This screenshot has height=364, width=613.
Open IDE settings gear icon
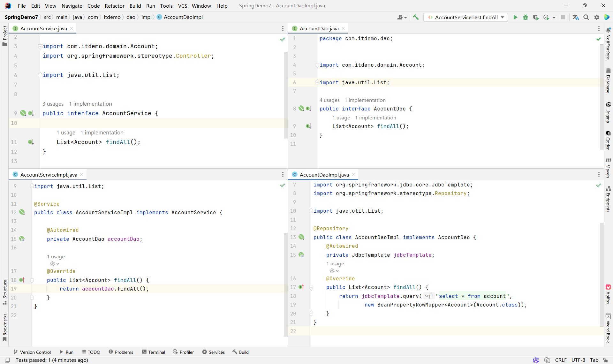coord(596,17)
